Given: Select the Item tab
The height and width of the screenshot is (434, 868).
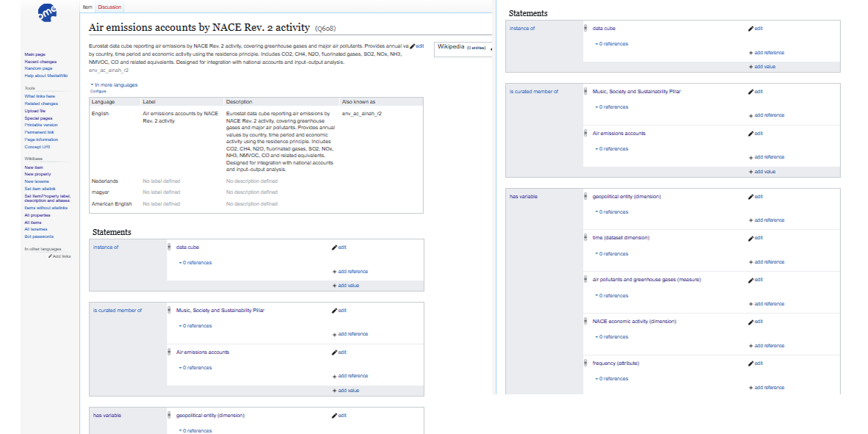Looking at the screenshot, I should pos(87,7).
